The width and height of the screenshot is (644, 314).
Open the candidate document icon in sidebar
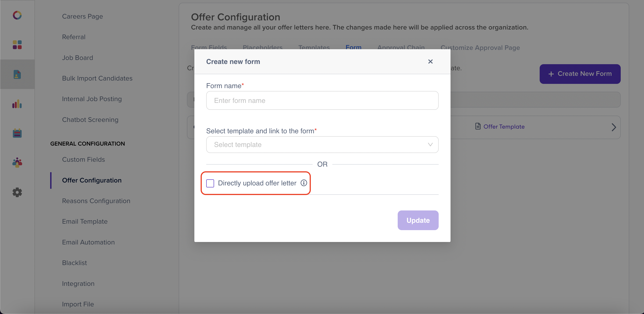click(17, 74)
